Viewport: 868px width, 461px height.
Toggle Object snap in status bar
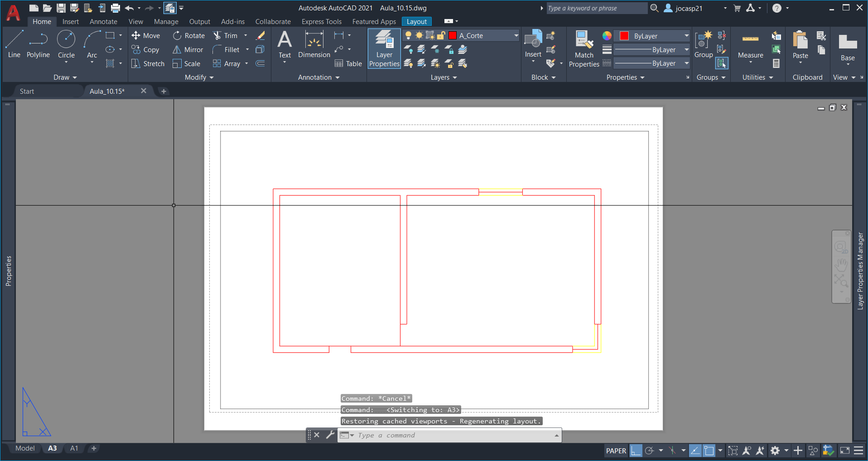pyautogui.click(x=709, y=451)
